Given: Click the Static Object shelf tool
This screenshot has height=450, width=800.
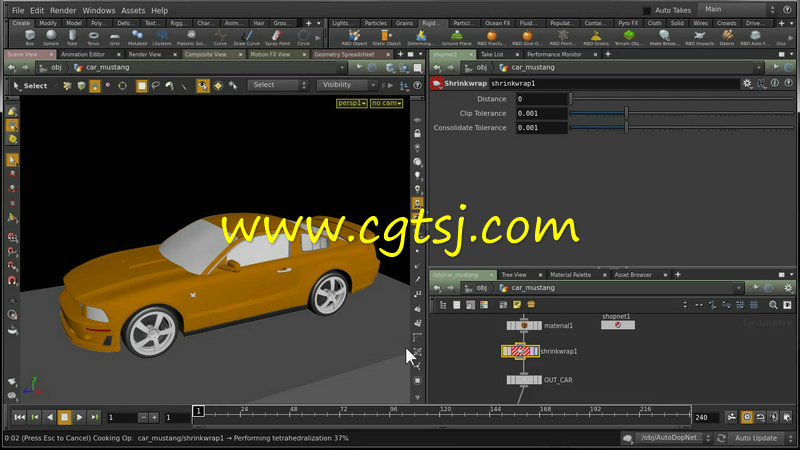Looking at the screenshot, I should point(386,37).
